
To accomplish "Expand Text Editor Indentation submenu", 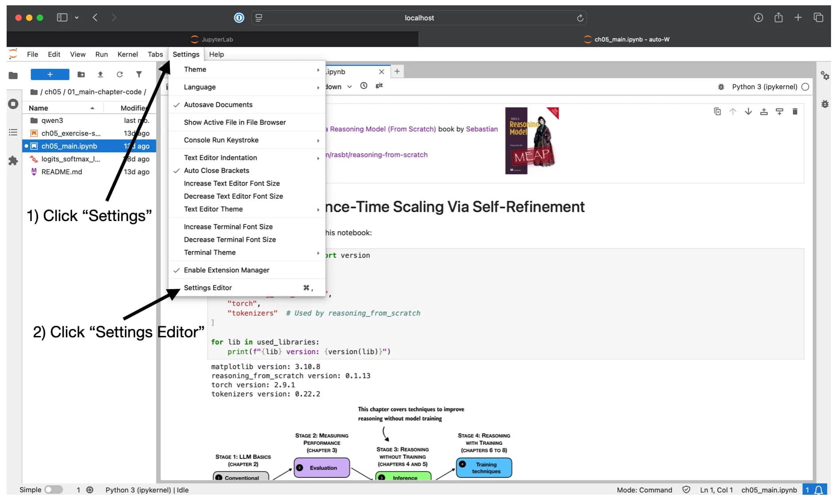I will click(x=247, y=158).
